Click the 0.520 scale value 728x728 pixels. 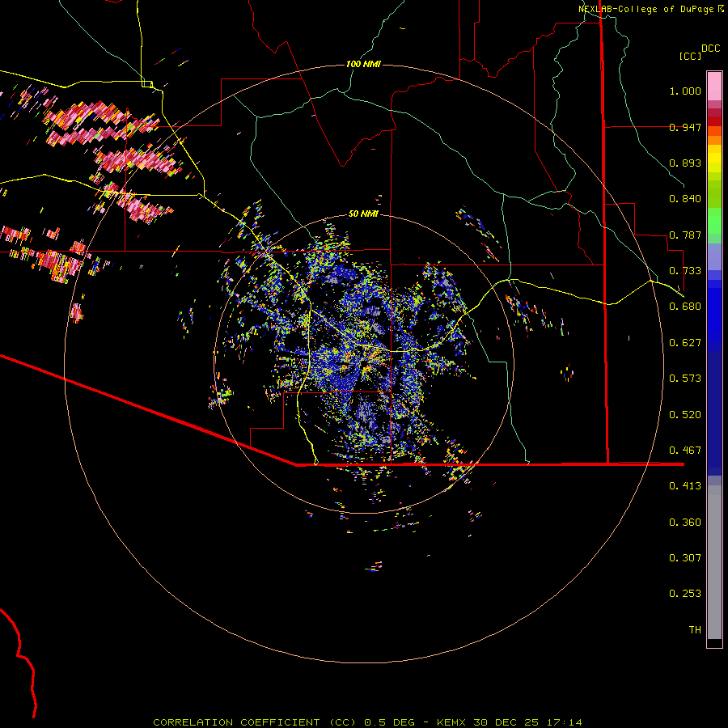point(685,415)
